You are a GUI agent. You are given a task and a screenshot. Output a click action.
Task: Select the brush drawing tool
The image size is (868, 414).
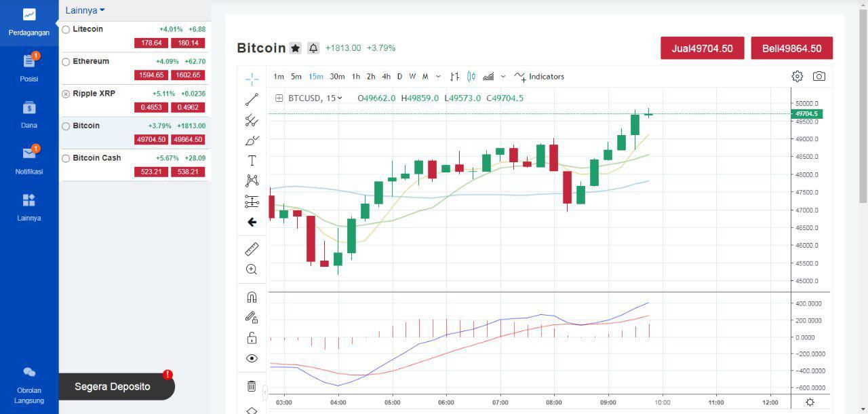(x=252, y=140)
